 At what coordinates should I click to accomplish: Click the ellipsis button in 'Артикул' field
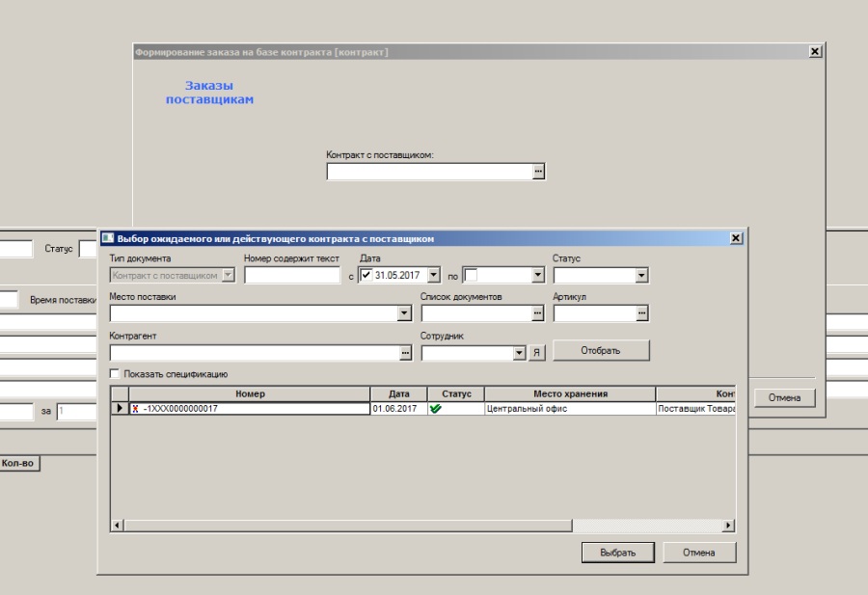(641, 313)
